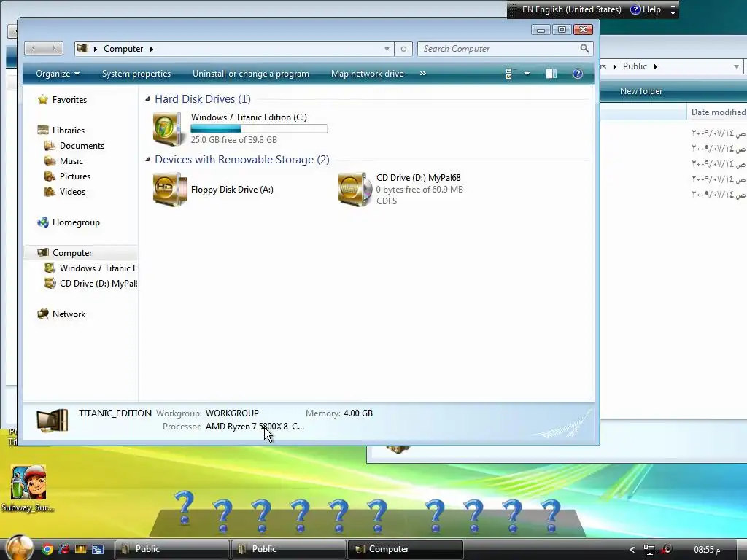747x560 pixels.
Task: Open Windows 7 Titanic E drive in sidebar
Action: [98, 268]
